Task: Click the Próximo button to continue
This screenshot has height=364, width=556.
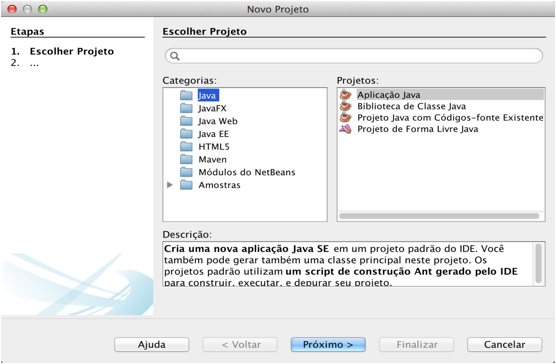Action: 328,345
